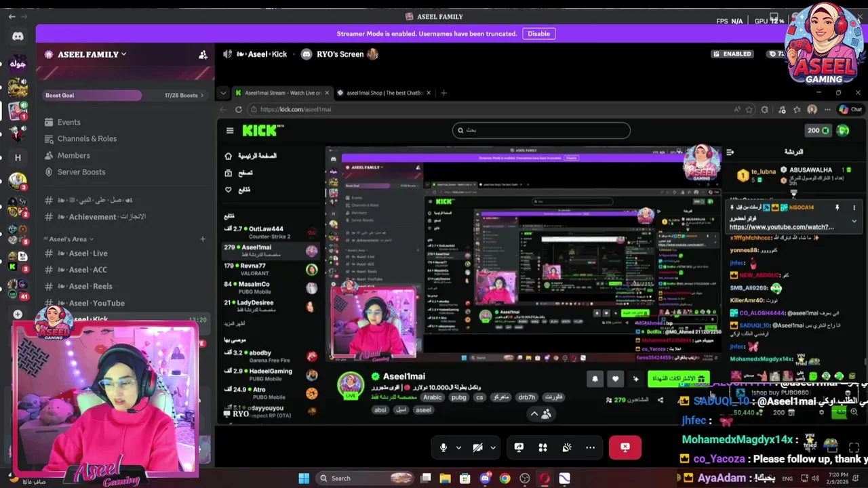
Task: Switch to the aseel1mai Shop browser tab
Action: tap(384, 93)
